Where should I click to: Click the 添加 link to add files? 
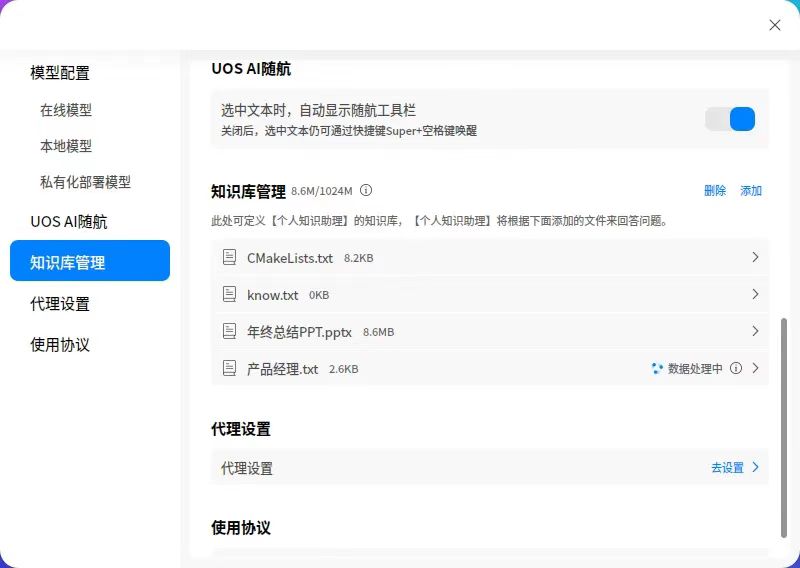coord(751,191)
